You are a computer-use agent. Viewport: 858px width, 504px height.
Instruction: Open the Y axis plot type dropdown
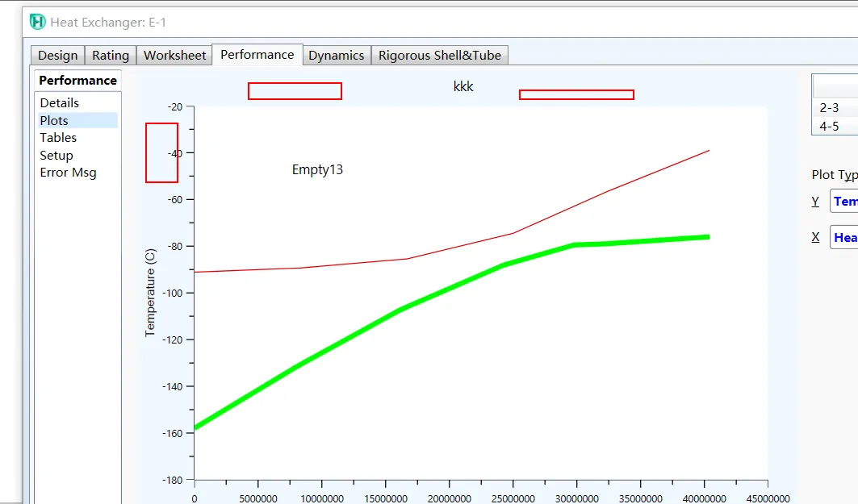[x=843, y=202]
